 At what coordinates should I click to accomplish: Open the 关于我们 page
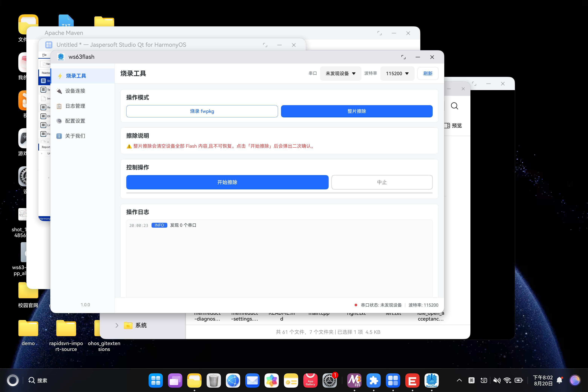click(83, 136)
